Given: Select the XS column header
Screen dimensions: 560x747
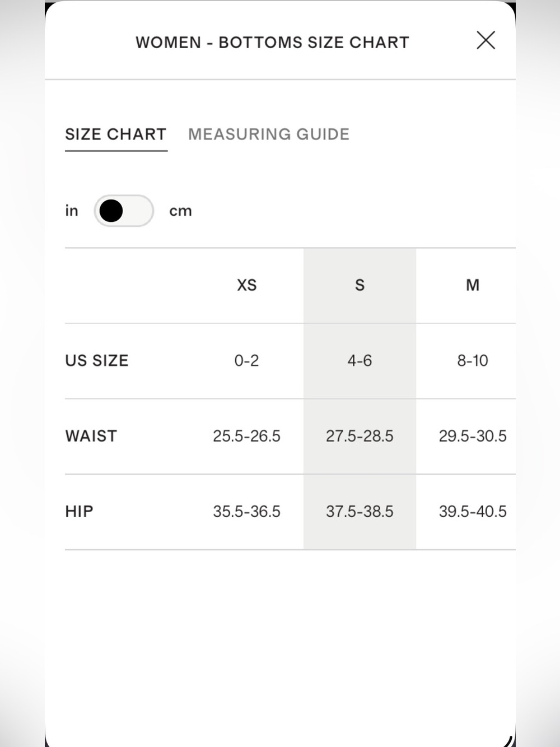Looking at the screenshot, I should coord(246,285).
